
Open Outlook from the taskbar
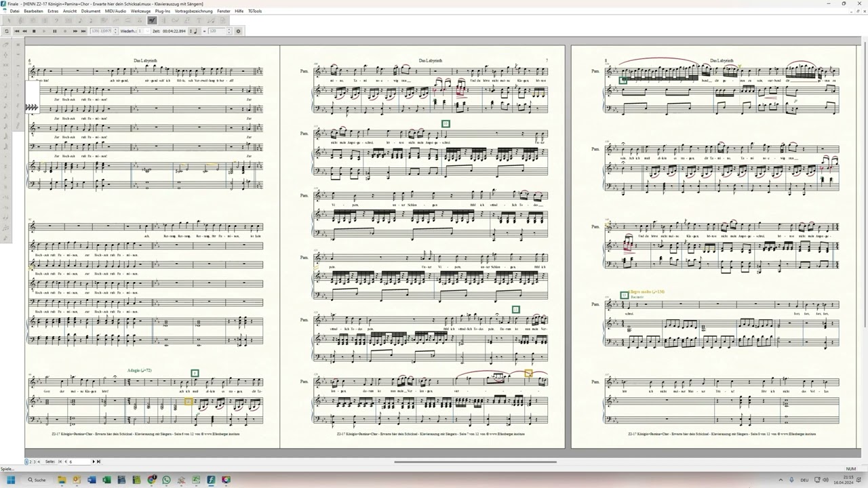(77, 480)
